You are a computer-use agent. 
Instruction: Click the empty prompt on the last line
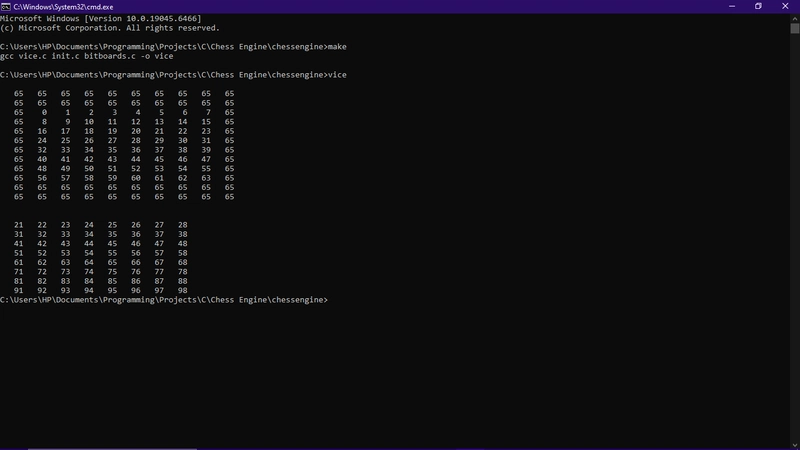pos(329,300)
